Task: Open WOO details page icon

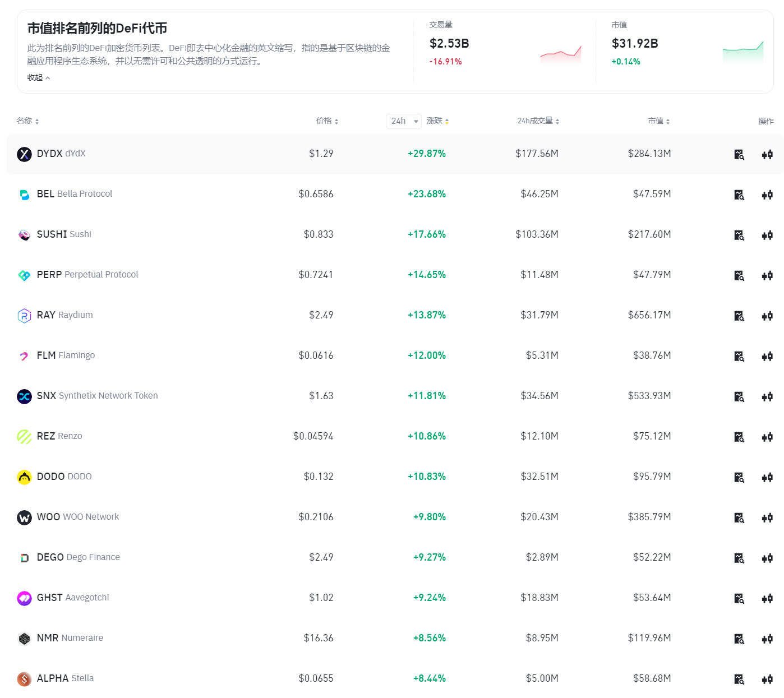Action: pos(739,517)
